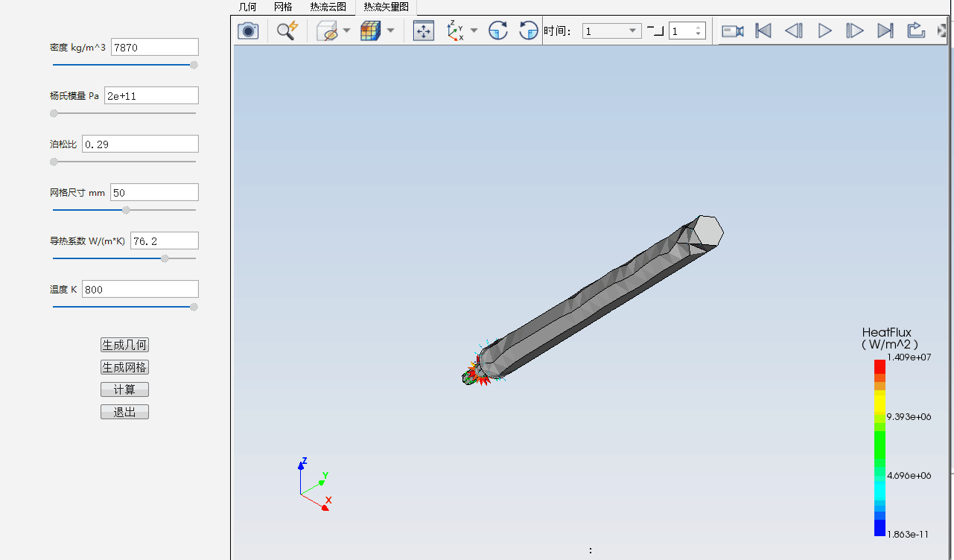Open the axis orientation dropdown arrow
Viewport: 954px width, 560px height.
click(x=474, y=31)
